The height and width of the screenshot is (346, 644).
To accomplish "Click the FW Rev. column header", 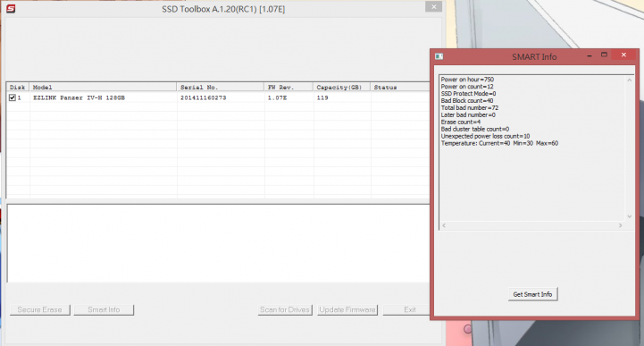I will 289,87.
